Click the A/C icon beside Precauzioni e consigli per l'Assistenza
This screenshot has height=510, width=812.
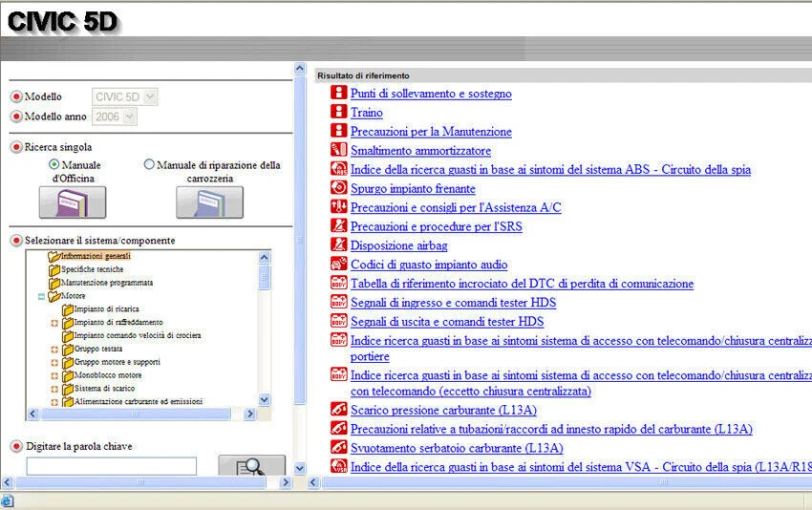[x=339, y=206]
